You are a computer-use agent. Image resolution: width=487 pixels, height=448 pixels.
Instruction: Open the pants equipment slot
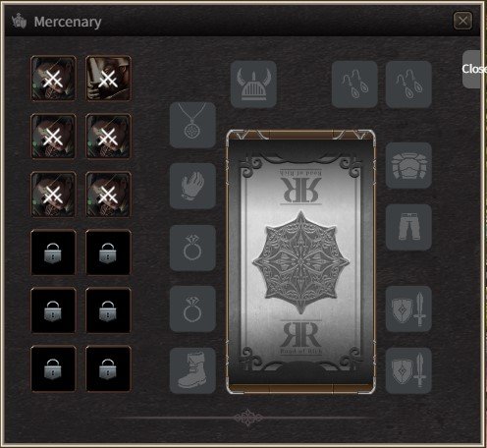[x=408, y=227]
